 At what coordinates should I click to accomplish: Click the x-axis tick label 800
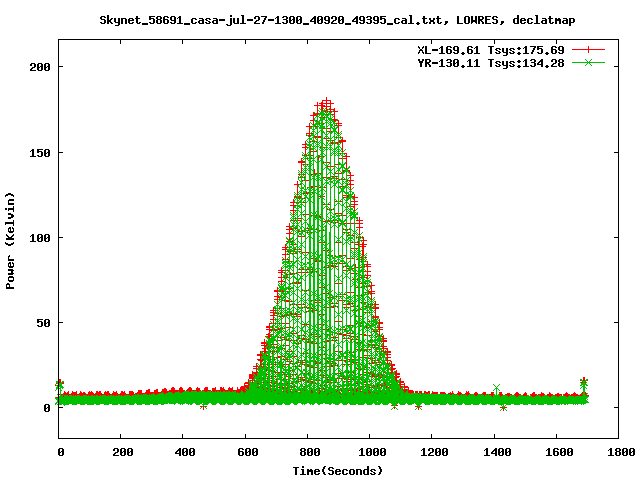click(309, 452)
